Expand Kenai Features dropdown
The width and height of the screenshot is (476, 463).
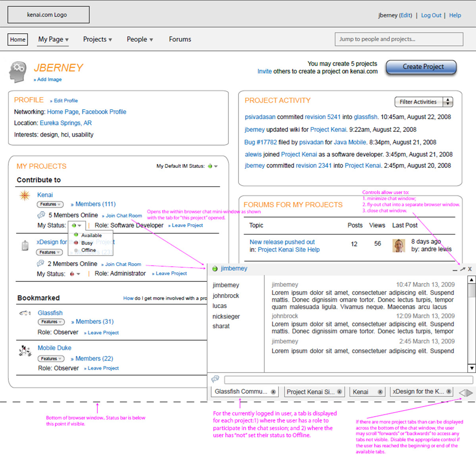(x=50, y=204)
